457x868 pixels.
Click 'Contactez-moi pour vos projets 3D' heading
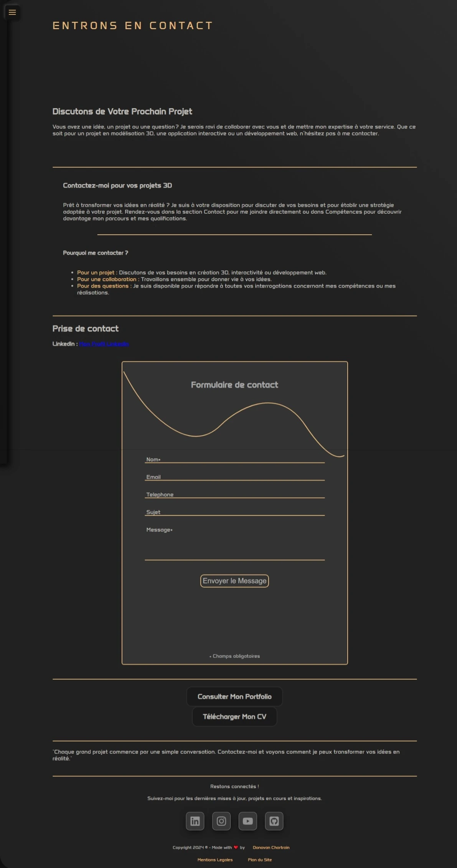(x=117, y=186)
